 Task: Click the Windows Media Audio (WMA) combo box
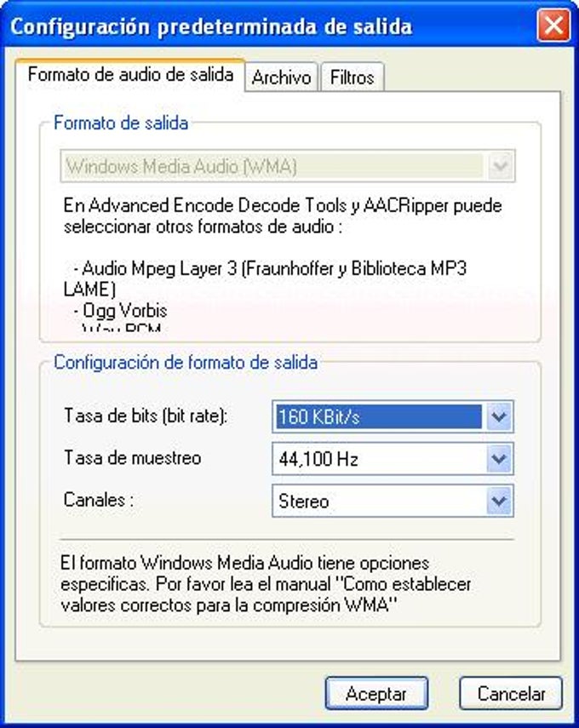[x=288, y=166]
